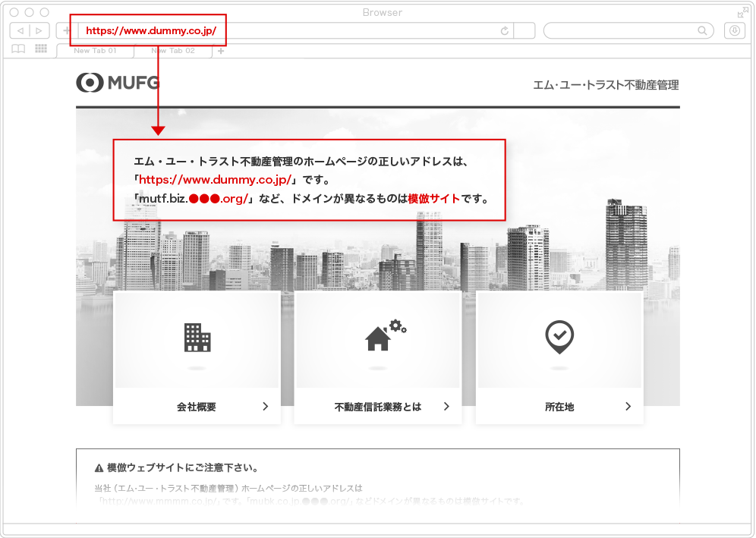Open the grid apps icon
This screenshot has width=756, height=538.
pyautogui.click(x=41, y=49)
